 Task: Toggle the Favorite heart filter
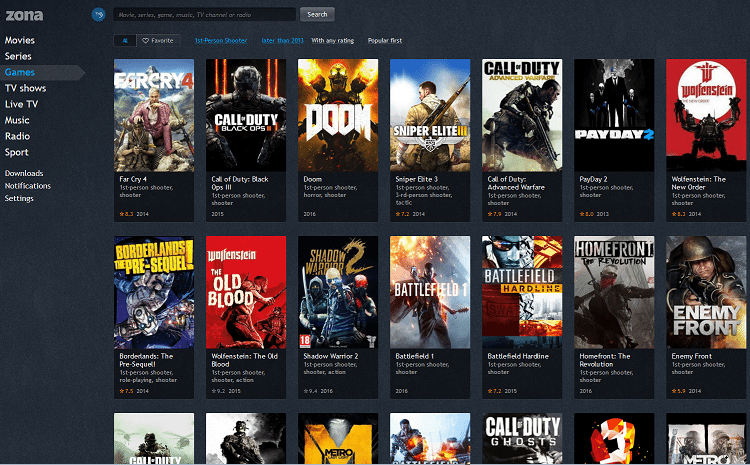158,41
